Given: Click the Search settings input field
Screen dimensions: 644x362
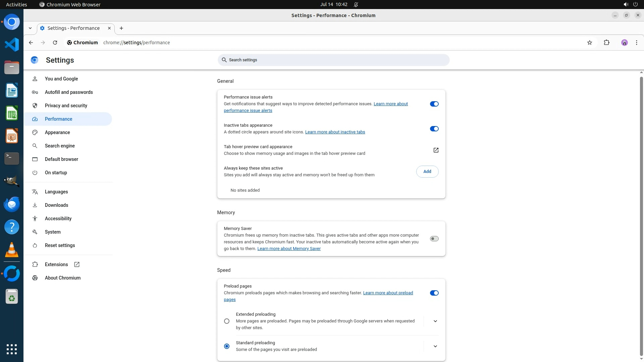Looking at the screenshot, I should coord(333,60).
